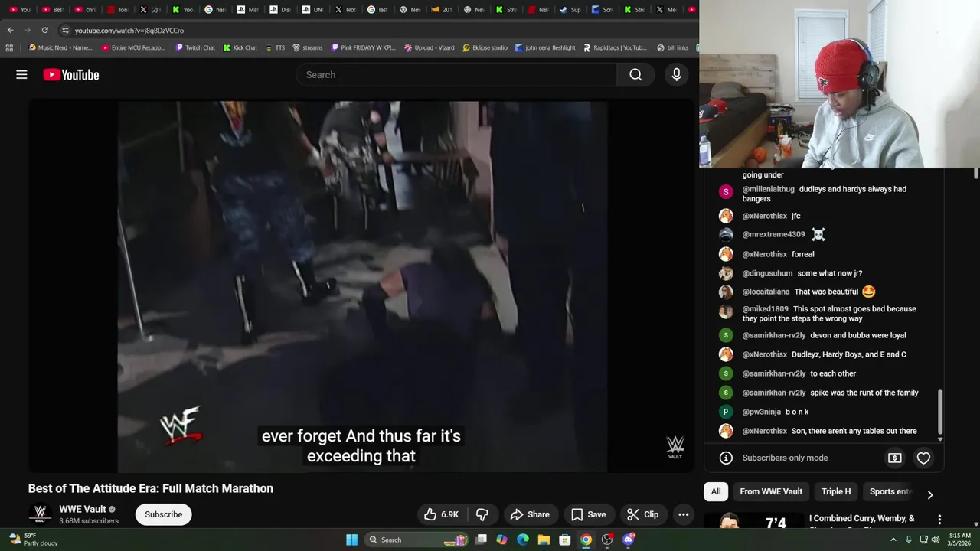This screenshot has width=980, height=551.
Task: Go back with the browser back arrow
Action: (10, 30)
